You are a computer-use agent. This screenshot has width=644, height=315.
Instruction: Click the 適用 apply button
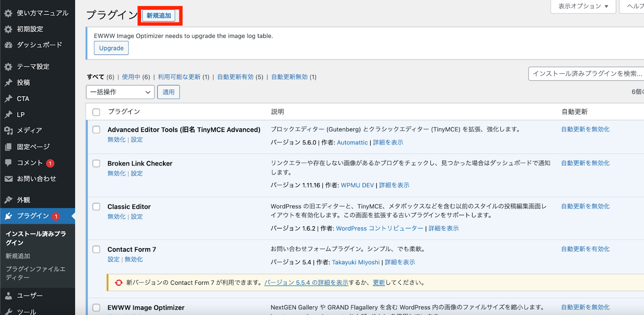[169, 92]
